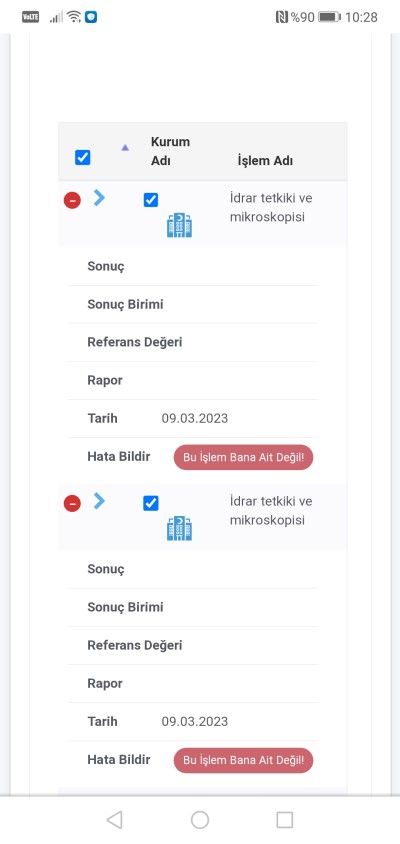Tap first İdrar tetkiki ve mikroskopisi text
Viewport: 400px width, 844px height.
(271, 208)
